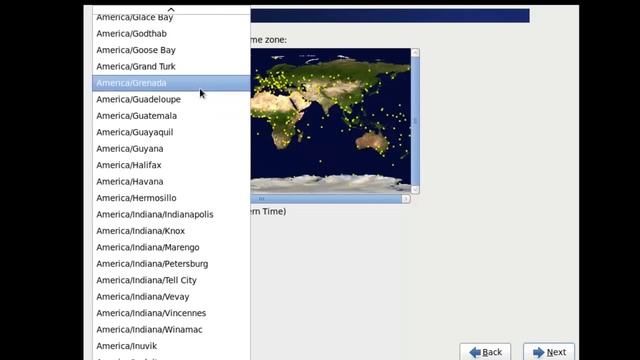Image resolution: width=640 pixels, height=360 pixels.
Task: Select America/Indiana/Vevay time zone
Action: tap(171, 296)
